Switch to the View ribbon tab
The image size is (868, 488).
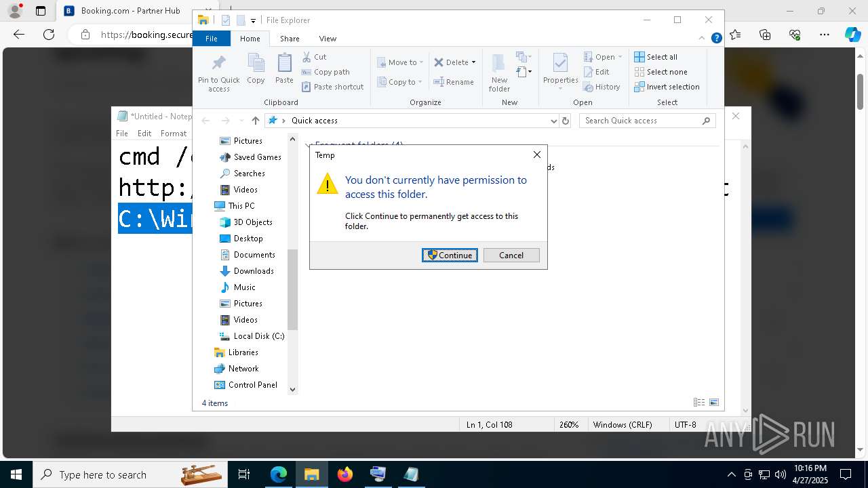pyautogui.click(x=328, y=39)
